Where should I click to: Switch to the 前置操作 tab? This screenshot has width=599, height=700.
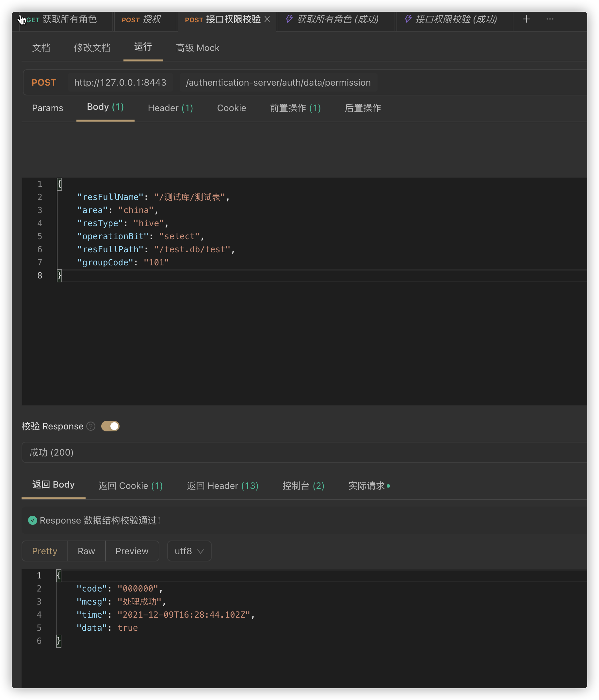tap(295, 108)
